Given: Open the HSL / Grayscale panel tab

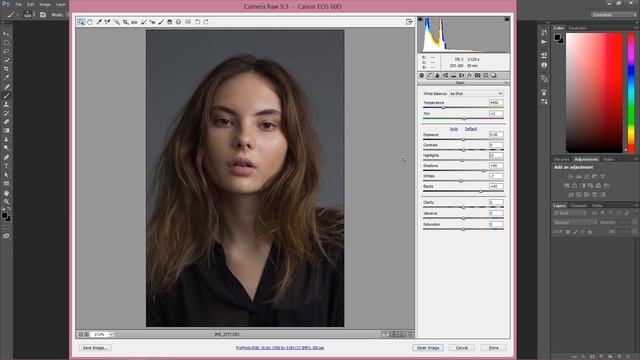Looking at the screenshot, I should (445, 76).
